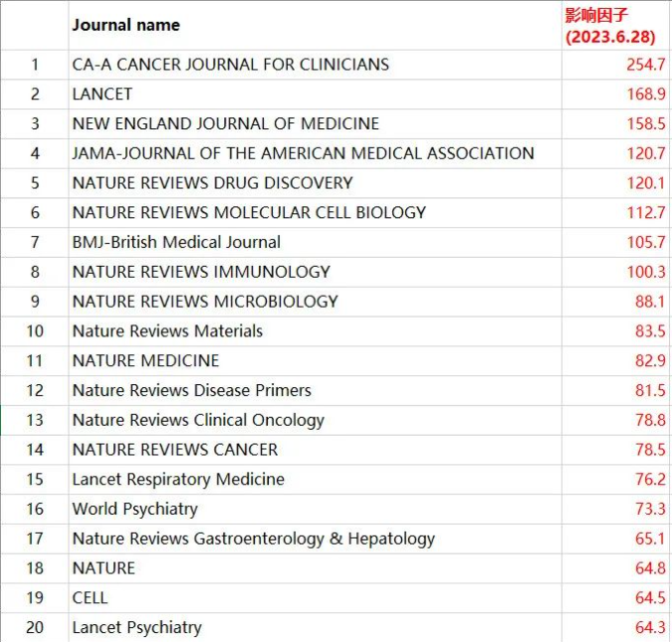Select the impact factor value 81.5

coord(650,390)
